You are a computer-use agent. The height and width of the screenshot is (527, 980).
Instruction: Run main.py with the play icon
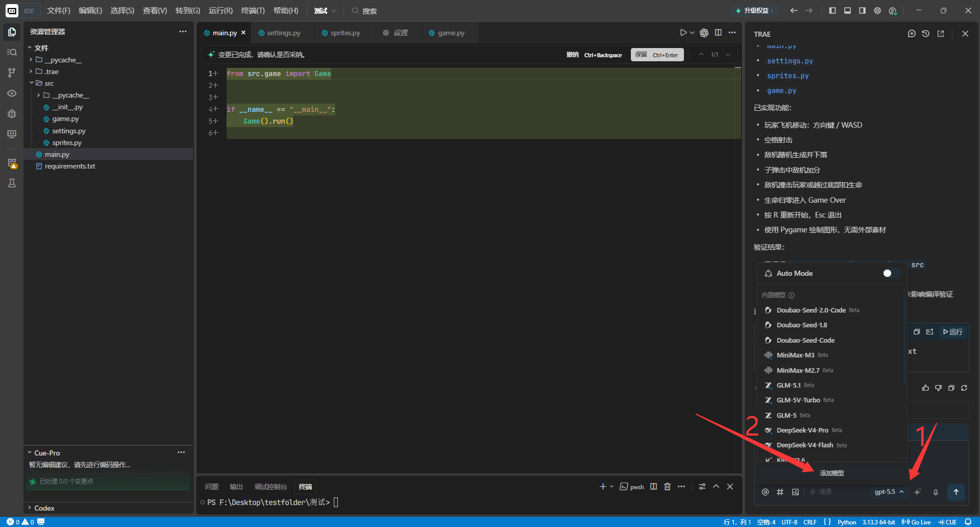pyautogui.click(x=683, y=33)
